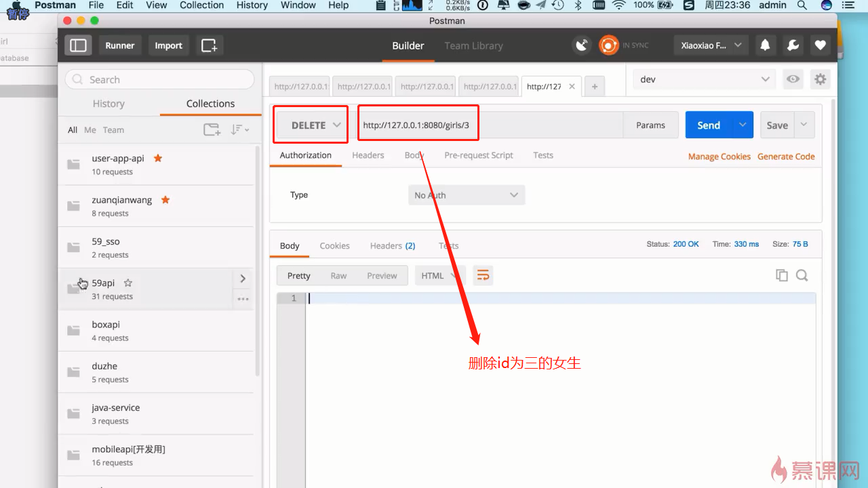Click the request URL field

(x=490, y=125)
